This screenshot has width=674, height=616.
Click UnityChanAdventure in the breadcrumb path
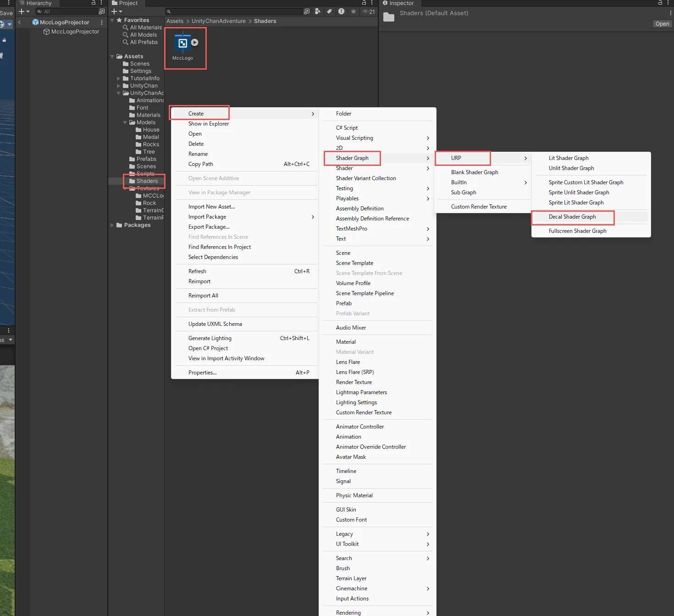click(218, 21)
